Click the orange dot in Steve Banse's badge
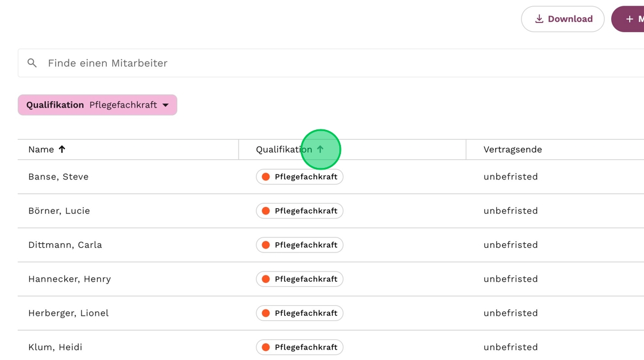 tap(266, 177)
